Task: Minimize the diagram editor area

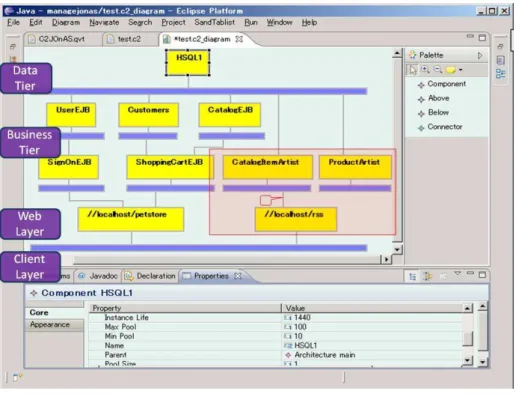Action: tap(470, 36)
